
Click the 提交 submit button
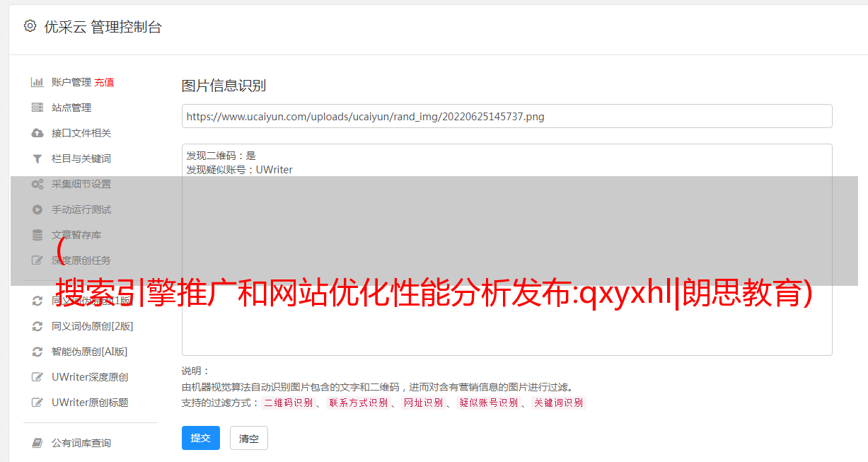[x=201, y=438]
